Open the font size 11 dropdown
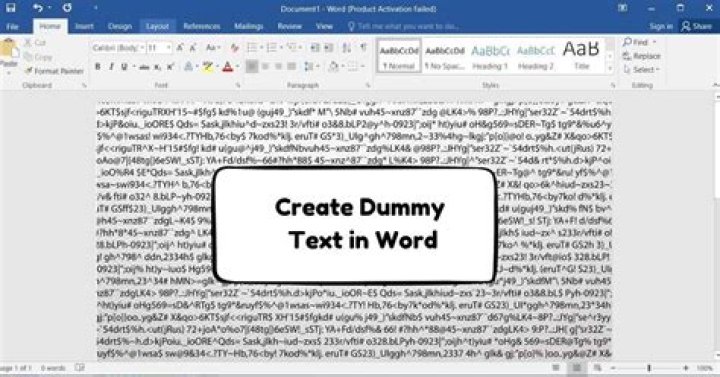This screenshot has height=377, width=720. pos(169,48)
